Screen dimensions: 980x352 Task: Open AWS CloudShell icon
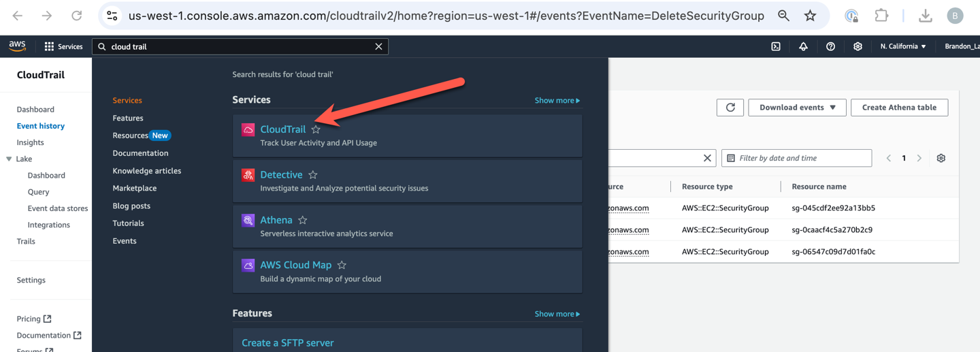pos(776,46)
